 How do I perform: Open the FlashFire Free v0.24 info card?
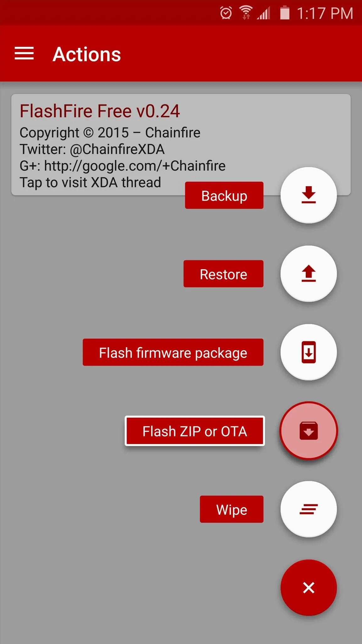[181, 145]
